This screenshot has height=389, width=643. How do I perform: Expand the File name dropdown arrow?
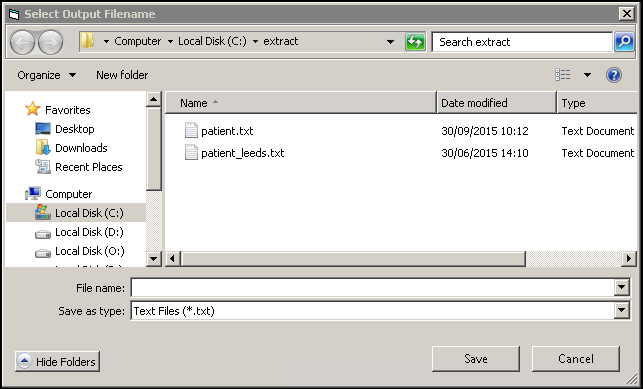coord(622,287)
